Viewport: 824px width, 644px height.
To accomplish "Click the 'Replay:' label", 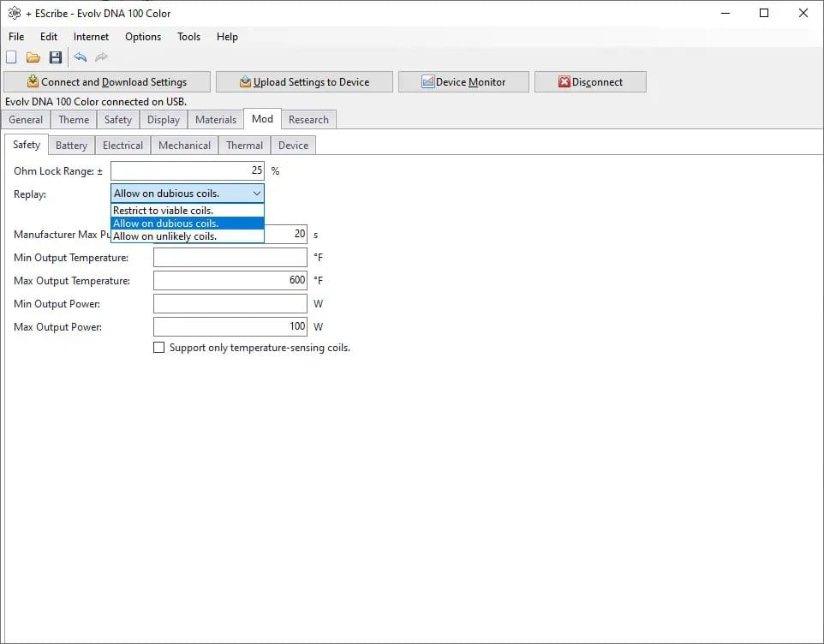I will [x=30, y=194].
